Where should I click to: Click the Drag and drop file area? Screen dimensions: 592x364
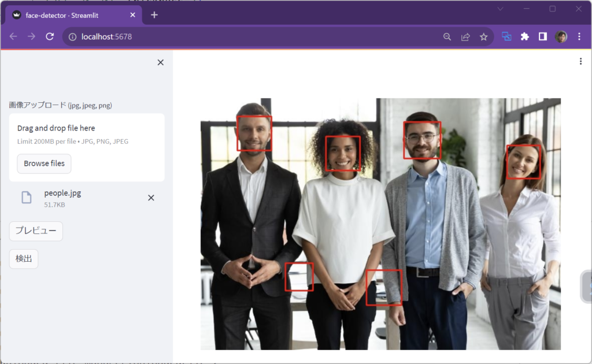tap(87, 147)
